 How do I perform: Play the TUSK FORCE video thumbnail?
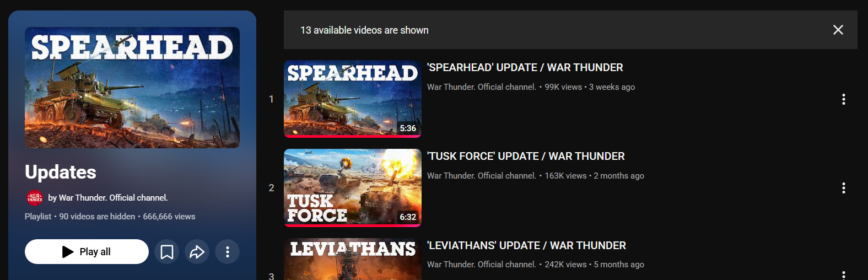[353, 188]
